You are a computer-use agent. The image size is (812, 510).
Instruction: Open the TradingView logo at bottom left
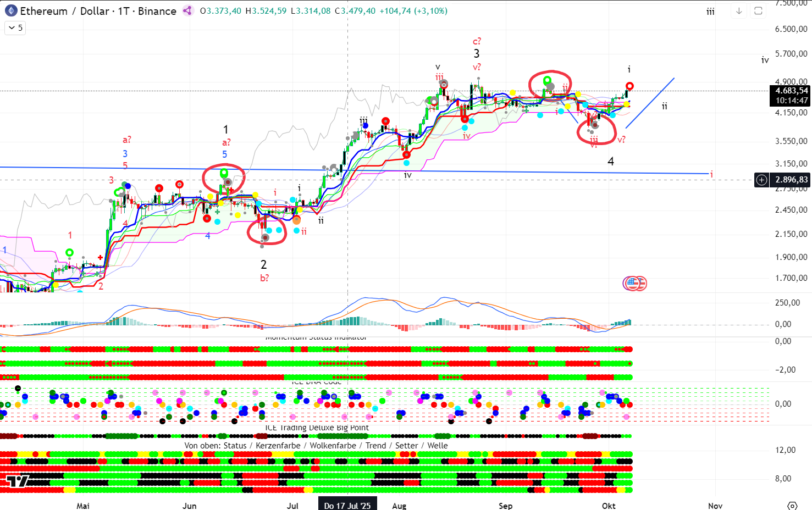[17, 481]
